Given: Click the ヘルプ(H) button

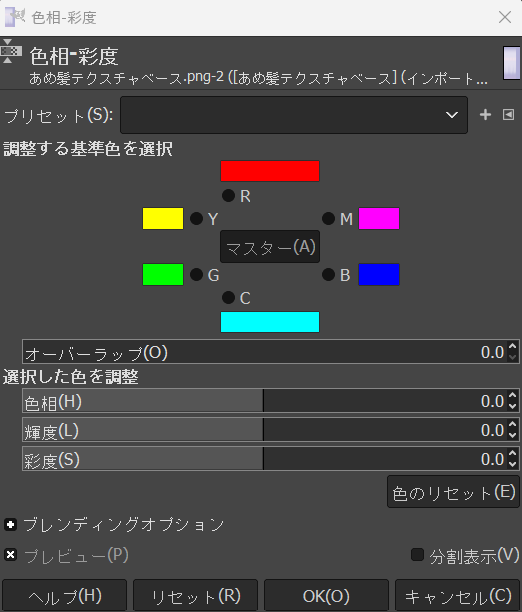Looking at the screenshot, I should coord(64,596).
